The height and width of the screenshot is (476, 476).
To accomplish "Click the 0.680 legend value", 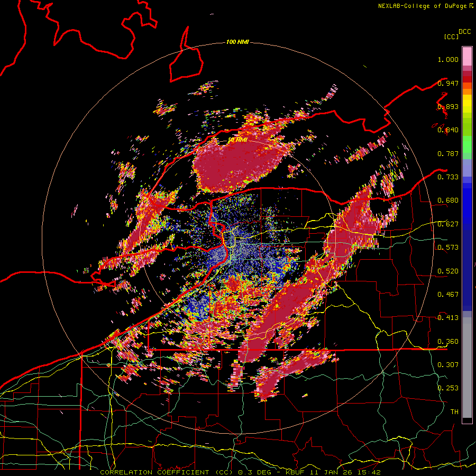I will click(x=448, y=200).
